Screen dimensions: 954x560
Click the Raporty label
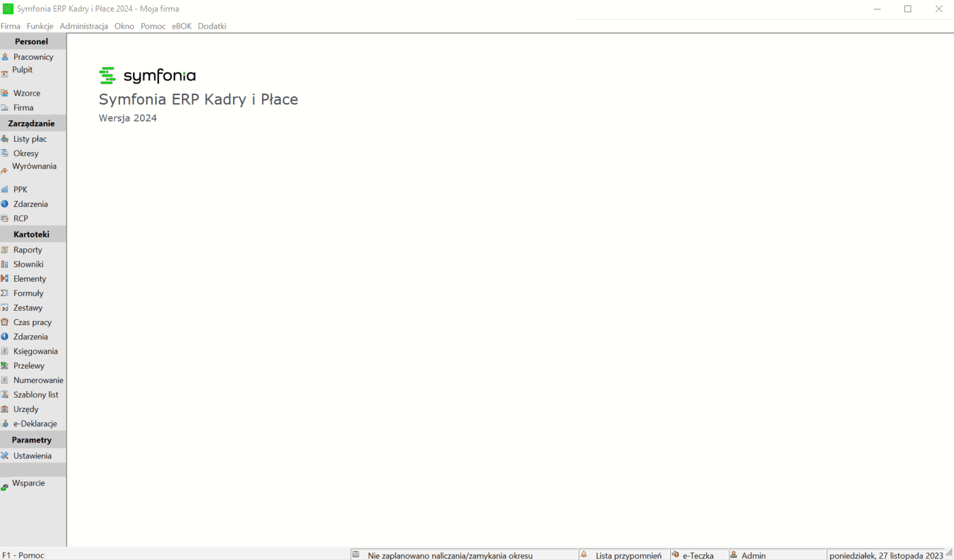click(28, 250)
